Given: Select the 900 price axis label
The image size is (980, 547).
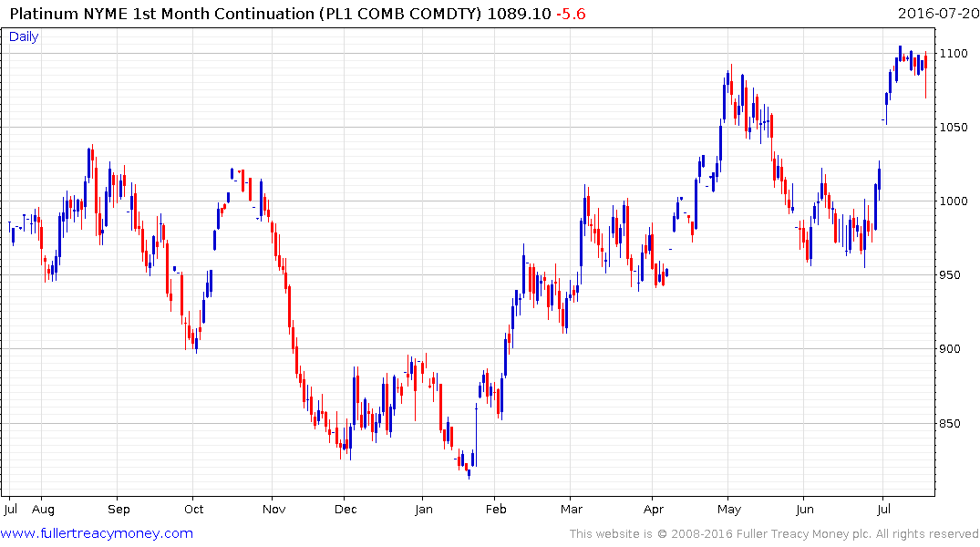Looking at the screenshot, I should coord(950,349).
